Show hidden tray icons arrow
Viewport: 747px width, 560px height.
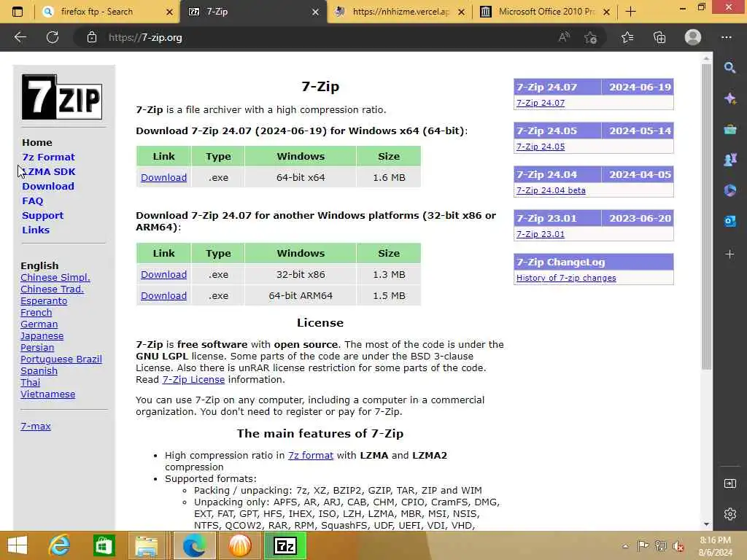(x=625, y=546)
